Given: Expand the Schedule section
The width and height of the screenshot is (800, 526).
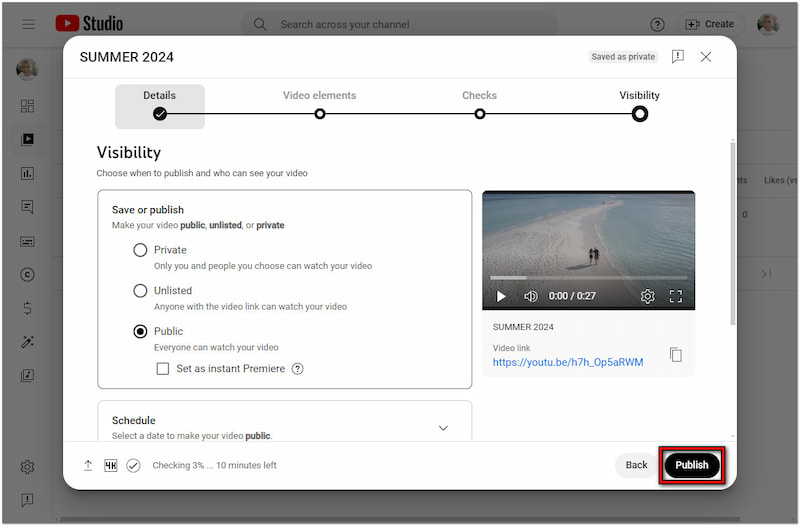Looking at the screenshot, I should click(x=443, y=428).
